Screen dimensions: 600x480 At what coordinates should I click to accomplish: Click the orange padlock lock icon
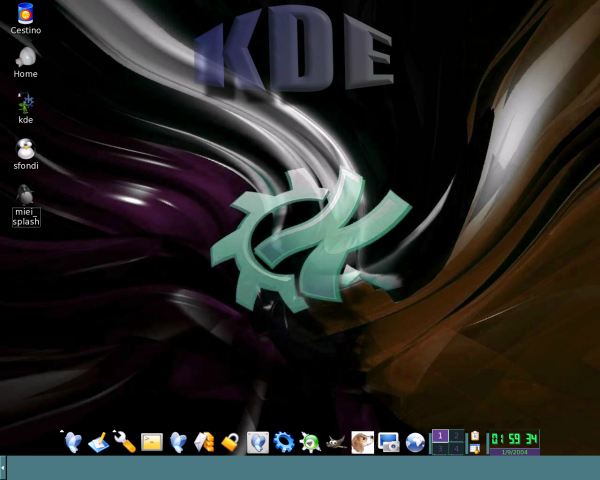click(230, 443)
